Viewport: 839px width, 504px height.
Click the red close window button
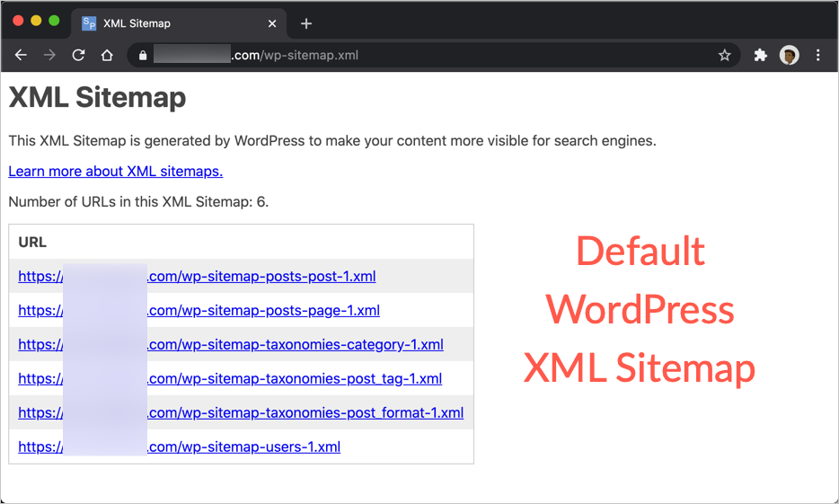[18, 21]
